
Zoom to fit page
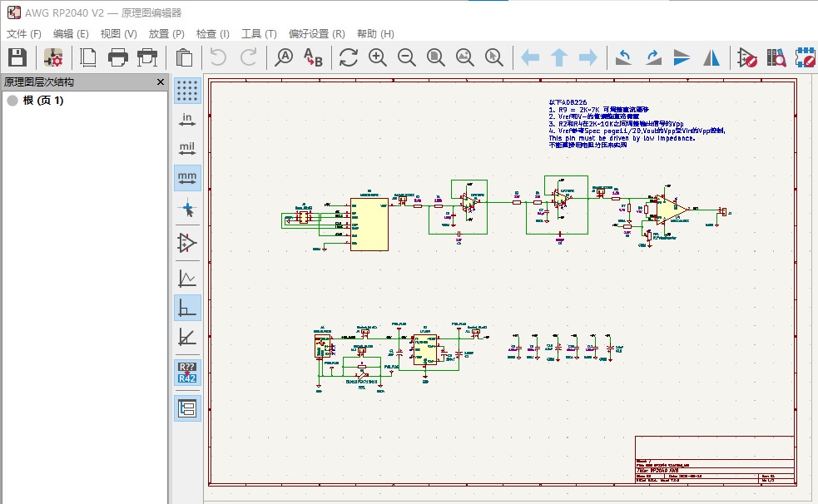click(435, 57)
